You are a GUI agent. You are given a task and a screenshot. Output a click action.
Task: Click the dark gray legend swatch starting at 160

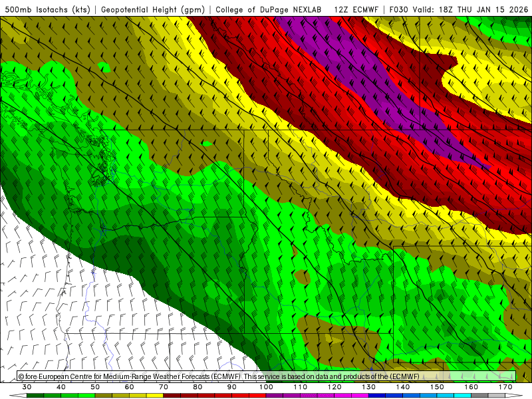click(479, 396)
